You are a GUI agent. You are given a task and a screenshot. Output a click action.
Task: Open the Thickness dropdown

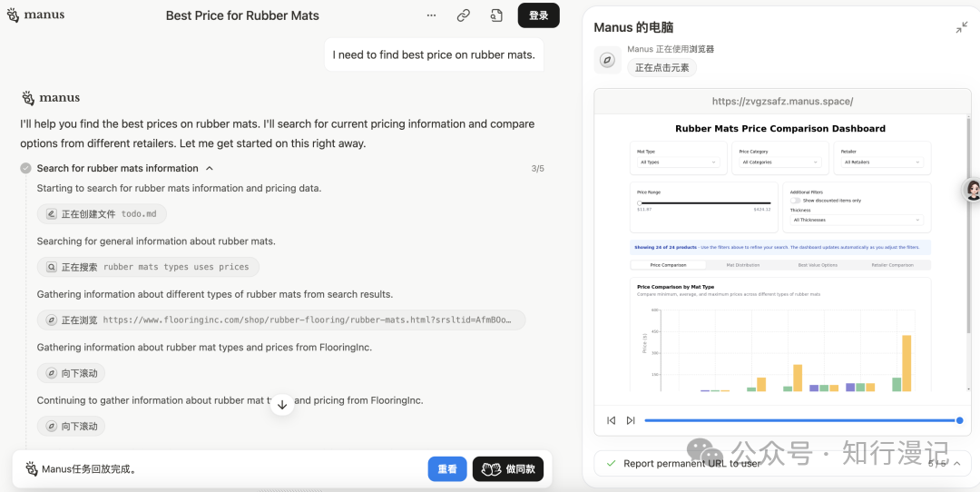pyautogui.click(x=857, y=220)
